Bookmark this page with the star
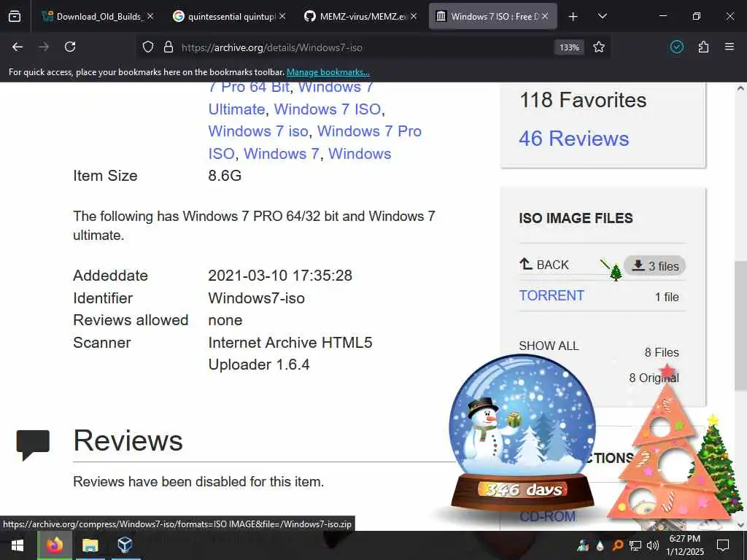Screen dimensions: 747x560 click(x=599, y=47)
